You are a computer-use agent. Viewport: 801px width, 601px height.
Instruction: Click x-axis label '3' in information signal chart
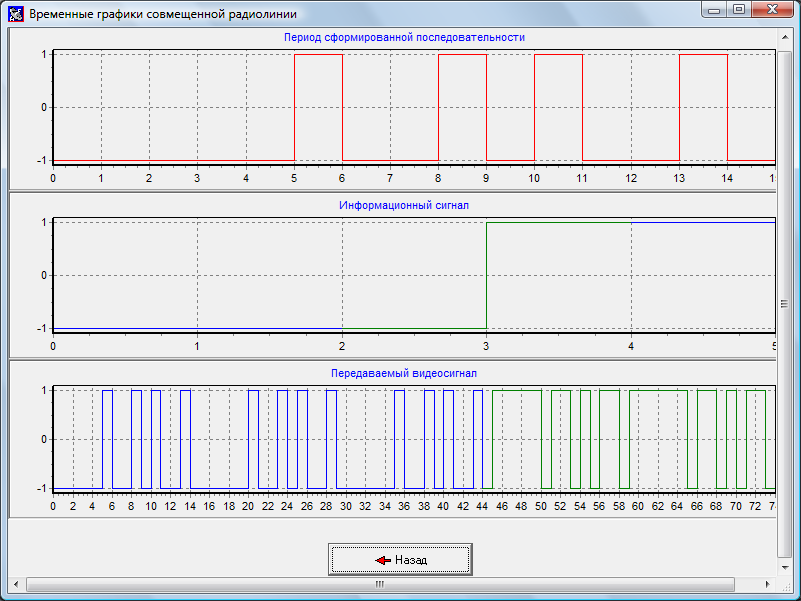486,346
